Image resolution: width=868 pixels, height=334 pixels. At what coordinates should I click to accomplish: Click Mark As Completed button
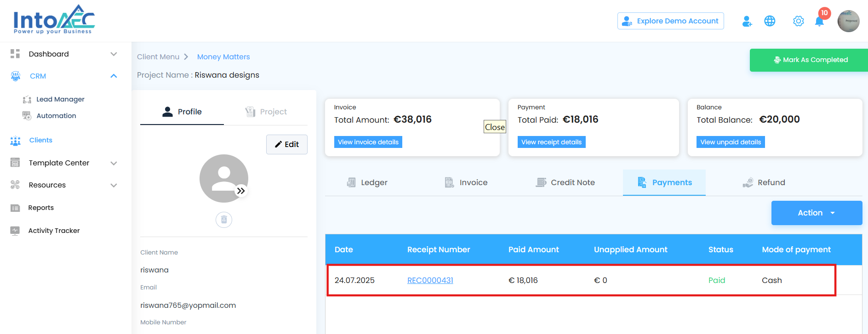[x=810, y=60]
